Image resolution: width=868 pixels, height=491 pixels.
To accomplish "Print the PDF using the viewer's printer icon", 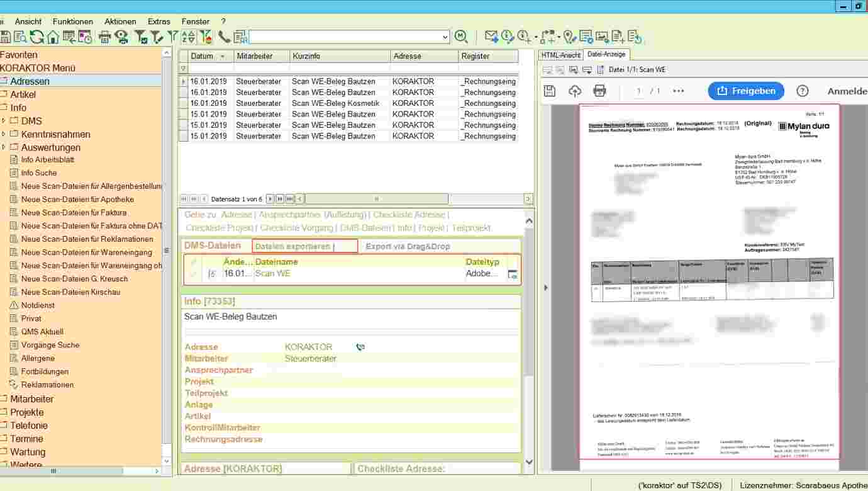I will [599, 91].
